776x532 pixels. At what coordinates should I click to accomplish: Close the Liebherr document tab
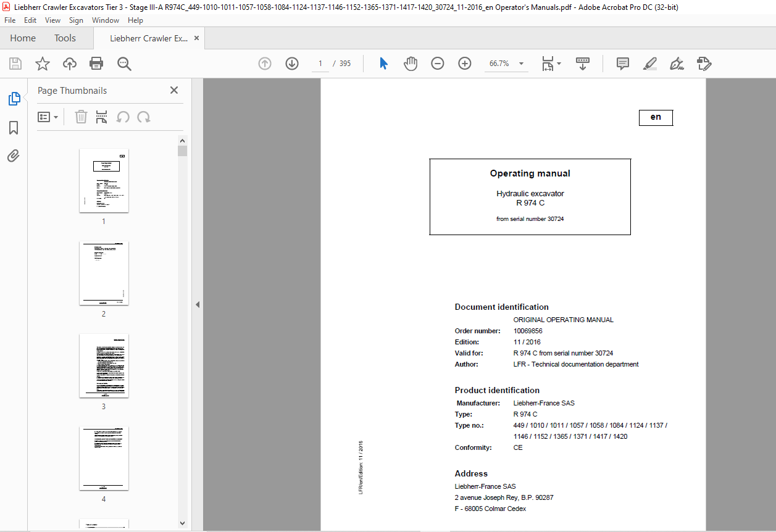click(197, 38)
